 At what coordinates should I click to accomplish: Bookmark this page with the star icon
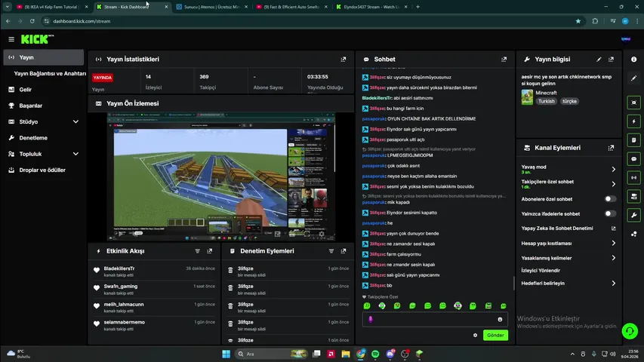coord(578,21)
